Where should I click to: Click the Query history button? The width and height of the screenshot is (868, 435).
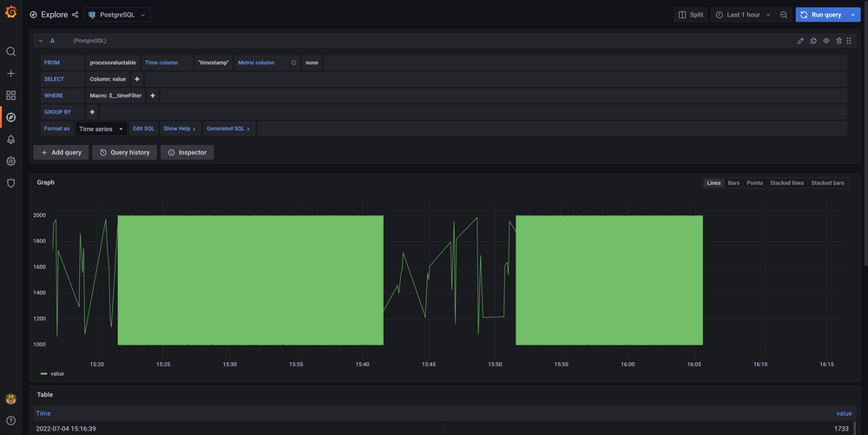124,152
